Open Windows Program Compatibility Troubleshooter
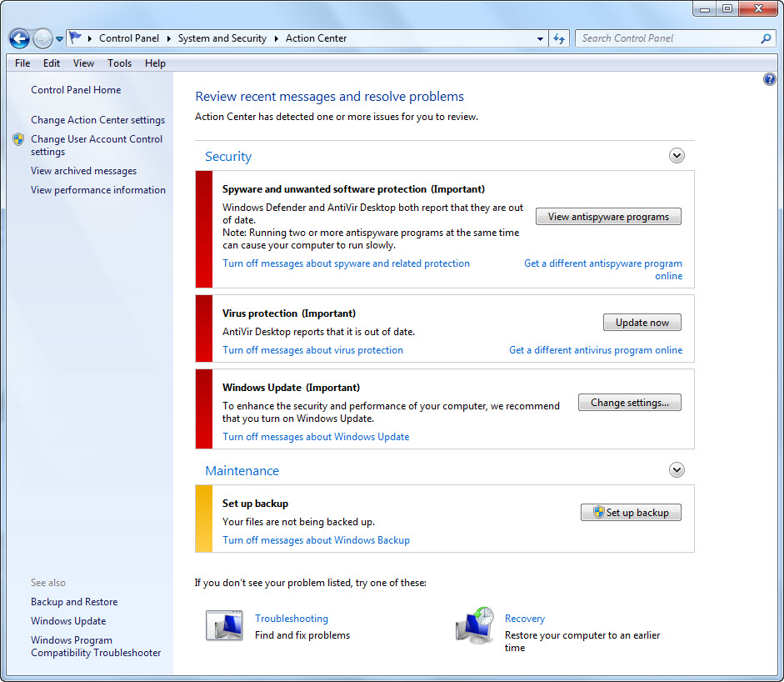The width and height of the screenshot is (784, 682). [96, 646]
